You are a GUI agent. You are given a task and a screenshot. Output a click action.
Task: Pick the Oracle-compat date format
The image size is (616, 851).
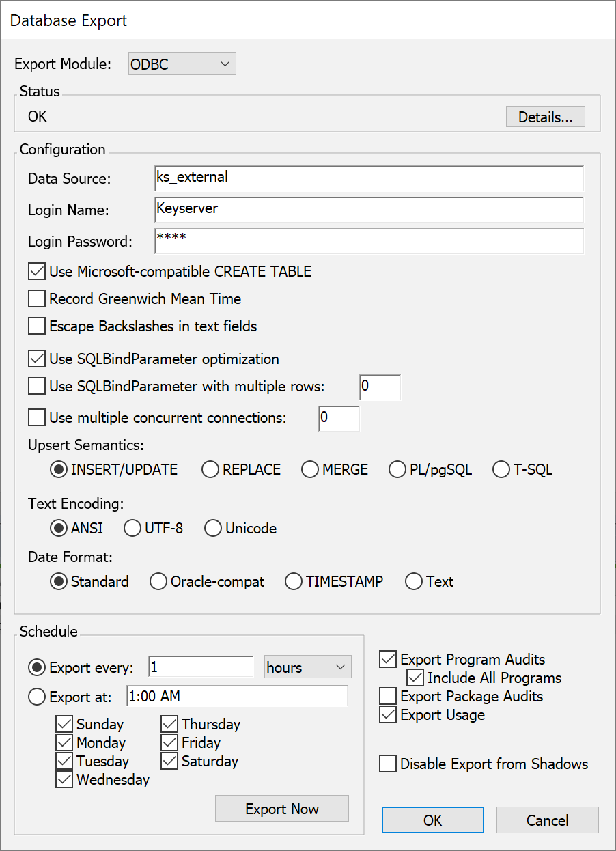pyautogui.click(x=158, y=582)
